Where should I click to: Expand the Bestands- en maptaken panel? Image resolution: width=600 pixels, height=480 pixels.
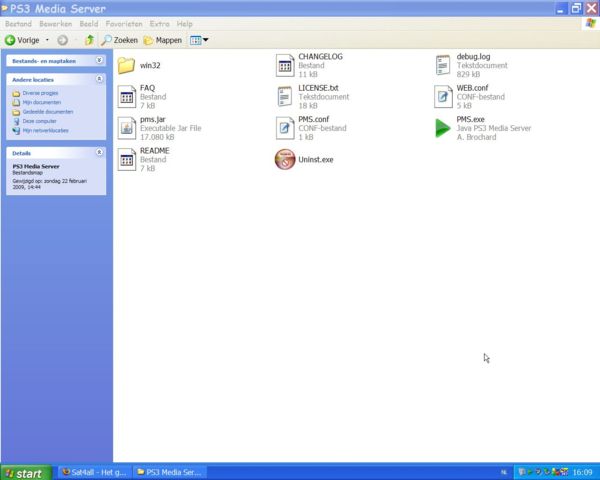[x=99, y=60]
